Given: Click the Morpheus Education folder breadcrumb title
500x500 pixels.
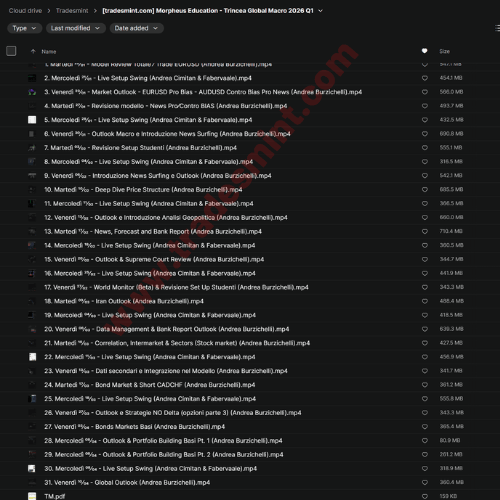Looking at the screenshot, I should coord(208,11).
